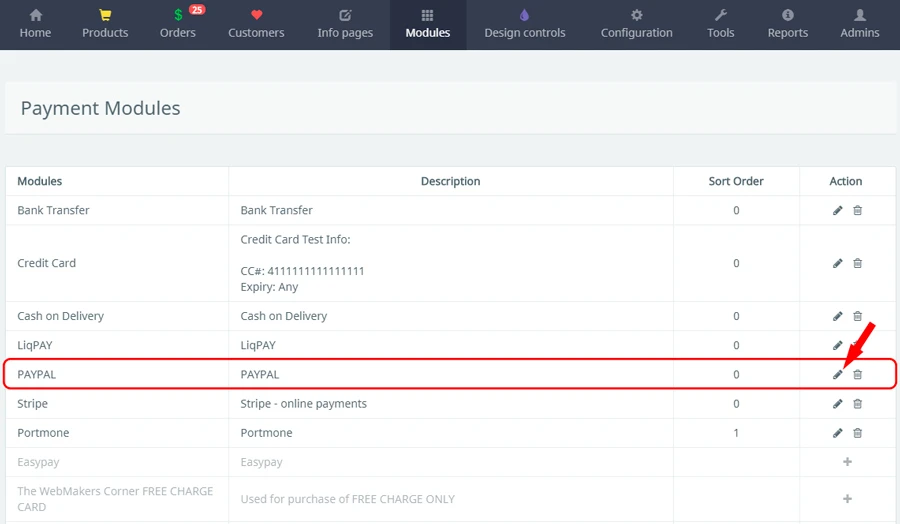Screen dimensions: 900x524
Task: Open the Customers section
Action: [256, 24]
